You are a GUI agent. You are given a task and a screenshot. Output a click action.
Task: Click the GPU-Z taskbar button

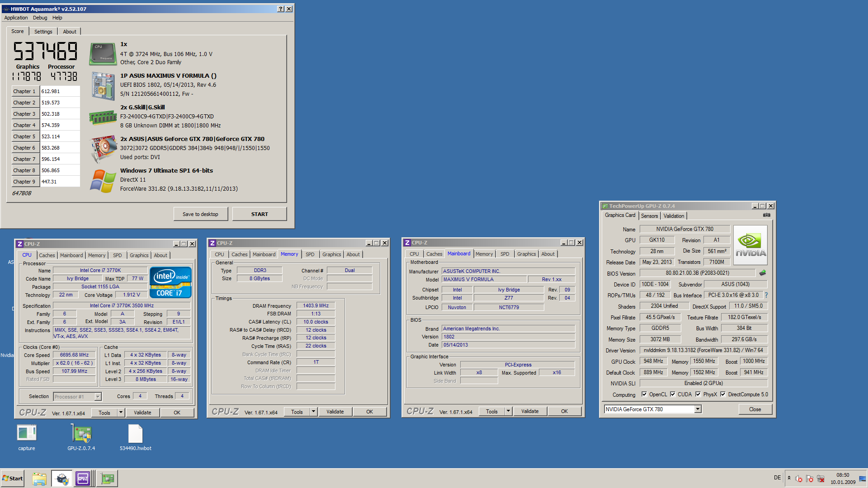click(x=108, y=479)
